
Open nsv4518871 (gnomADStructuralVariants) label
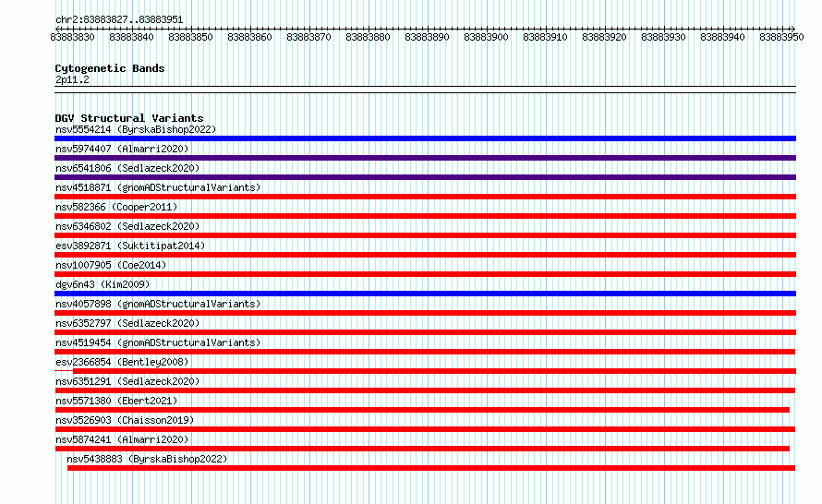[158, 187]
